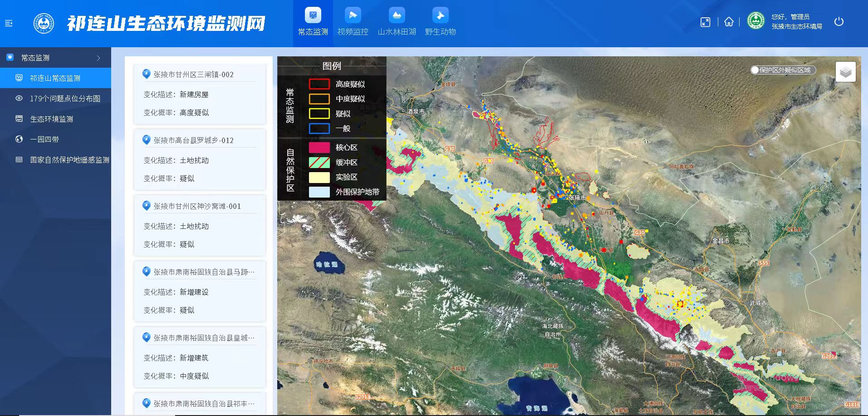Open the 常态监测 top tab
The image size is (868, 416).
[313, 23]
